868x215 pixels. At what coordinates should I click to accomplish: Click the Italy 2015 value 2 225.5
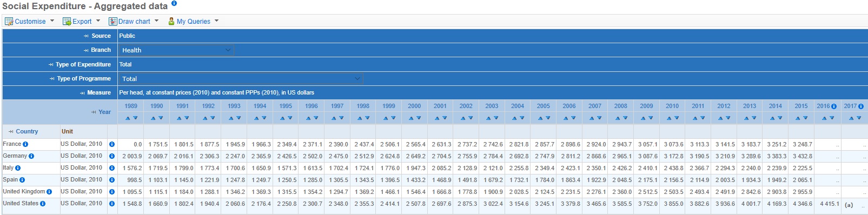[x=803, y=169]
